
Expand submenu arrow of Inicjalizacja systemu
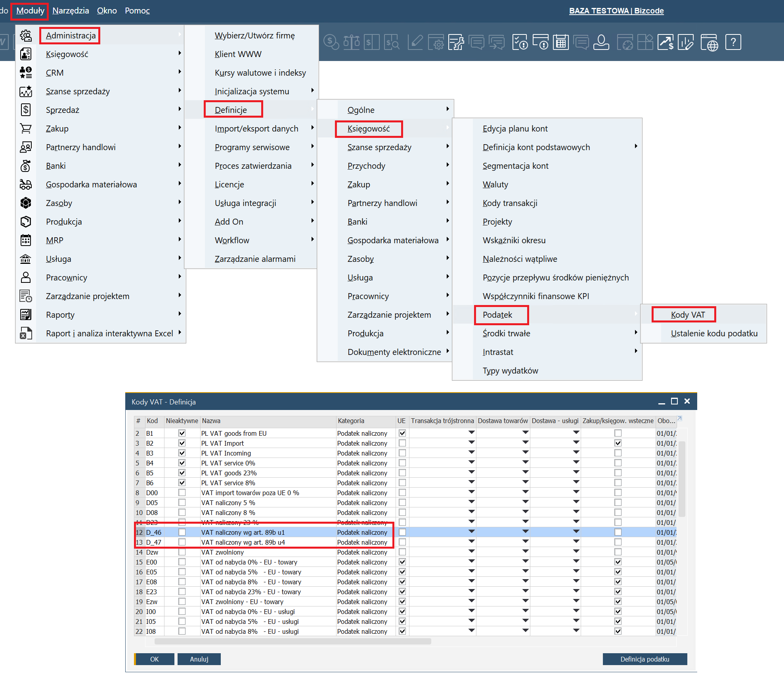click(312, 91)
